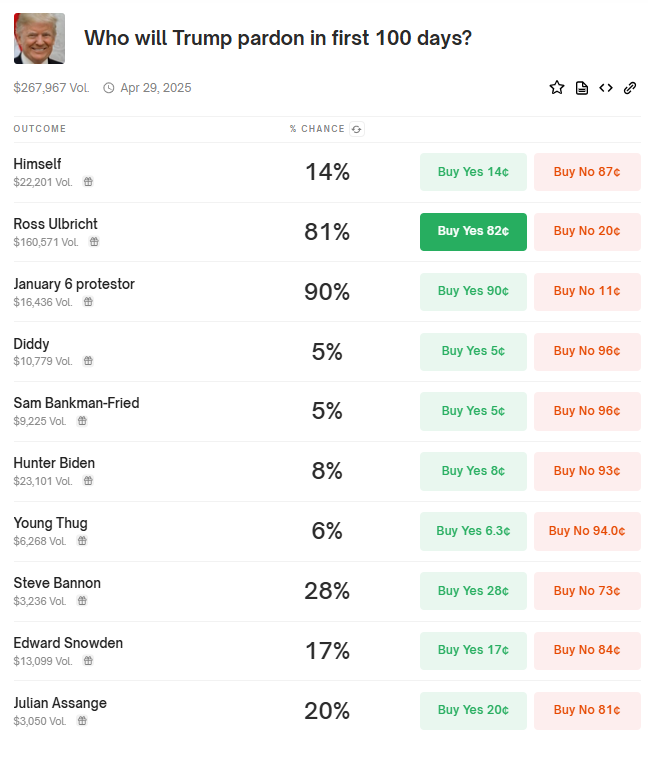The height and width of the screenshot is (758, 648).
Task: Select the Julian Assange 20% chance value
Action: [327, 711]
